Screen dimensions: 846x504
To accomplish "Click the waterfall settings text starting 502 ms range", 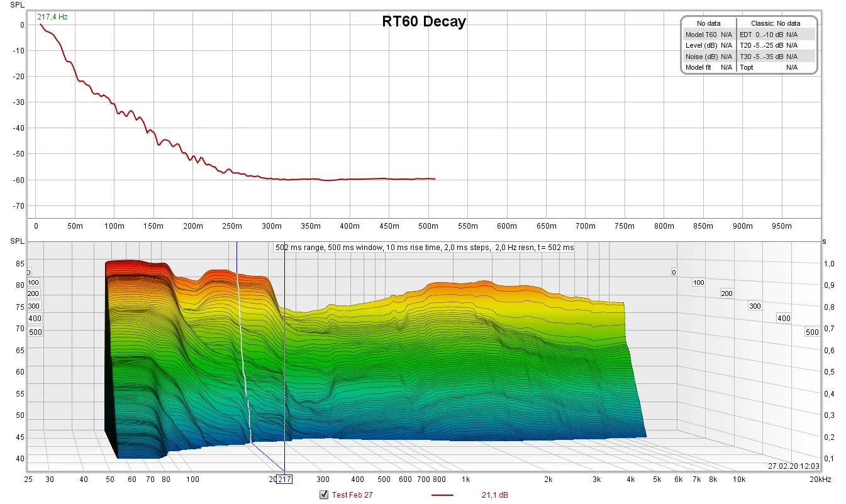I will pos(425,248).
